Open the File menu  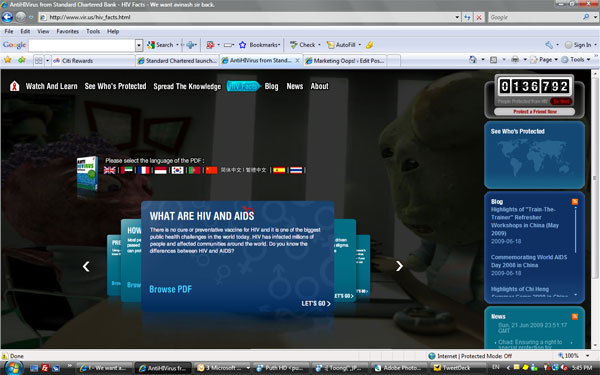9,31
